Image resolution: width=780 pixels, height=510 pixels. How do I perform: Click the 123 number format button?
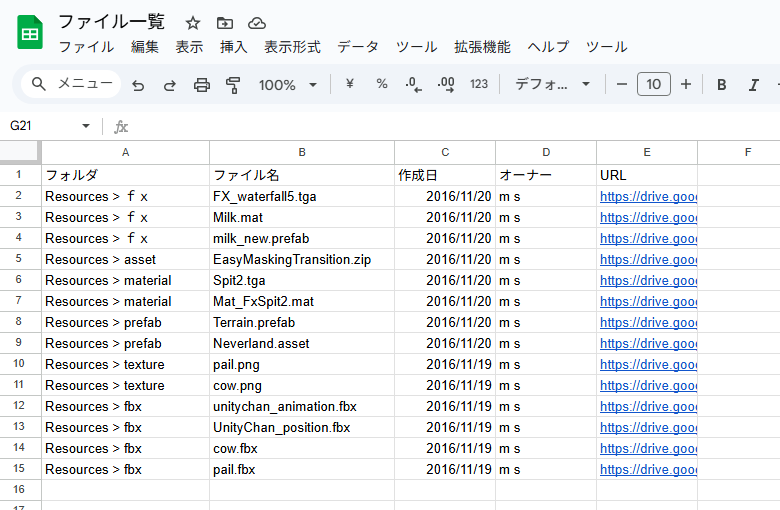(479, 85)
